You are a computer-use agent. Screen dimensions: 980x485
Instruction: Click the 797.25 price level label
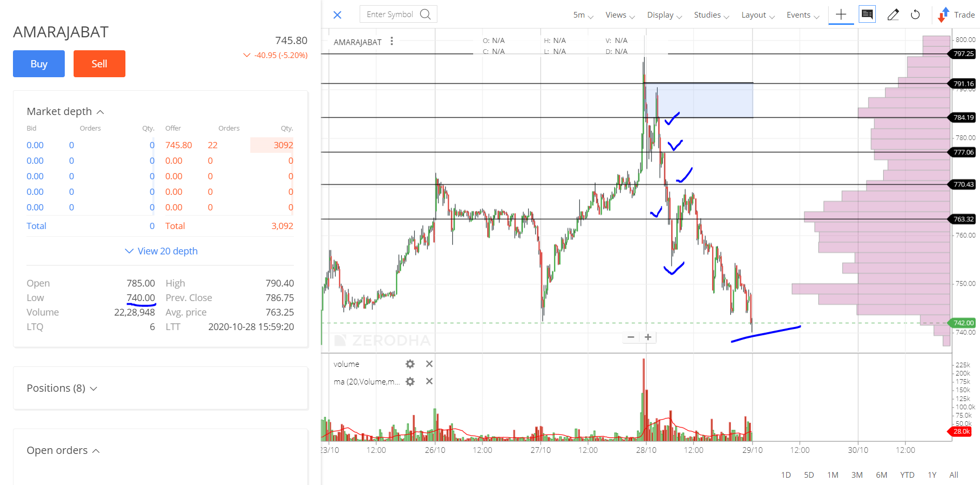click(x=962, y=53)
